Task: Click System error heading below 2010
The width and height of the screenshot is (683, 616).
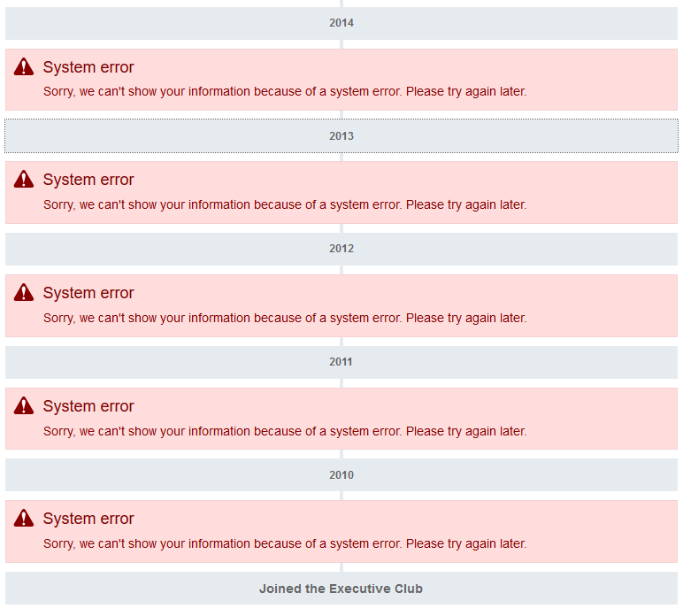Action: pyautogui.click(x=88, y=519)
